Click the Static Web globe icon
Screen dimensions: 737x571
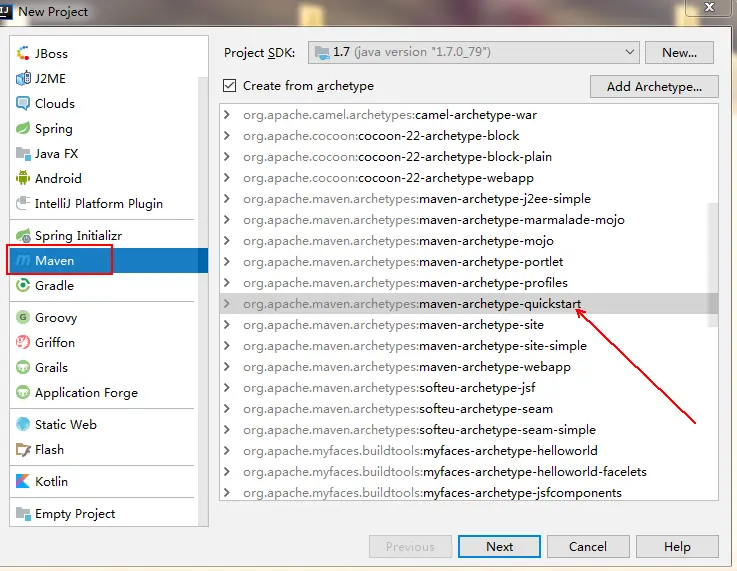tap(23, 424)
